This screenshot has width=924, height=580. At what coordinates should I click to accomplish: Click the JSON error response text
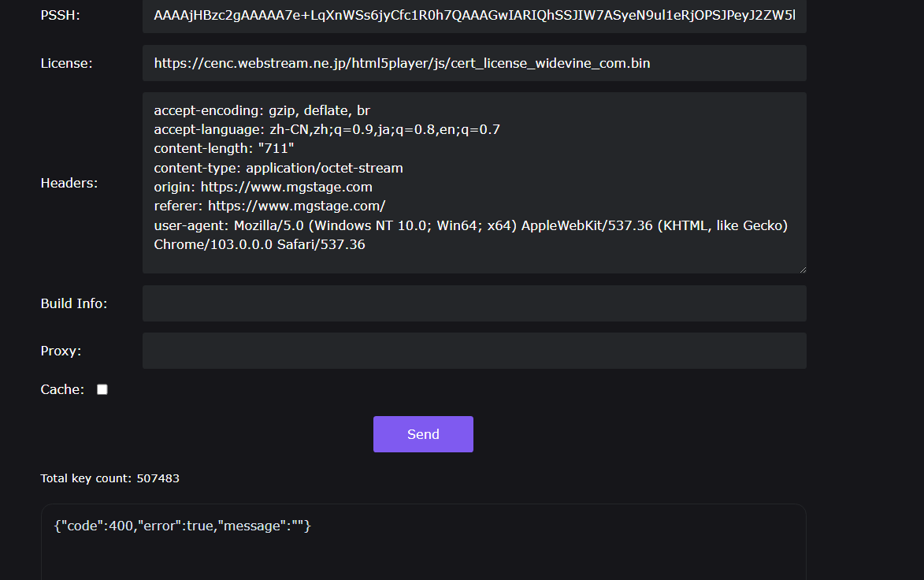183,526
